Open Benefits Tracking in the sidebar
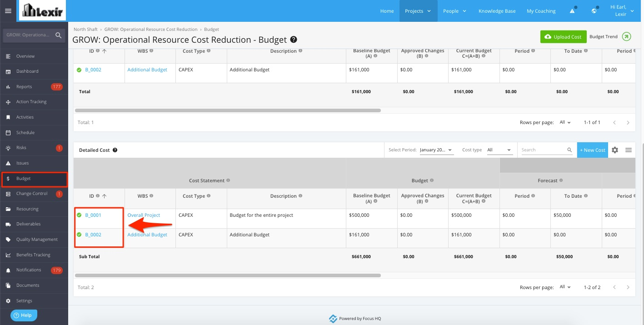Image resolution: width=644 pixels, height=325 pixels. (x=34, y=255)
